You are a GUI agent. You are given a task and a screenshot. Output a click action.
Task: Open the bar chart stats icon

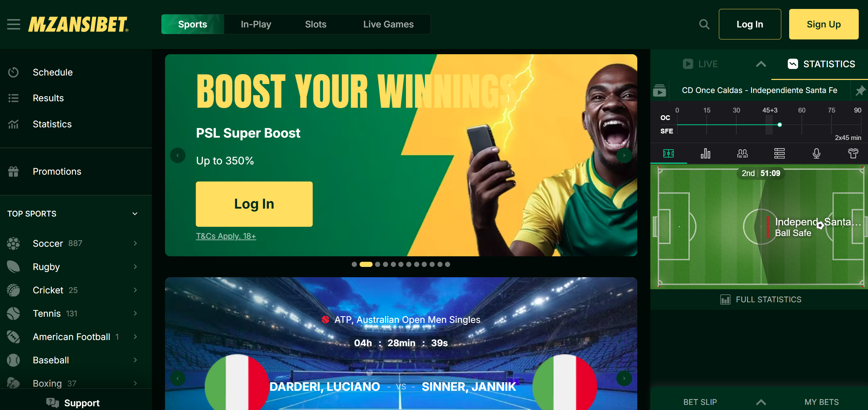(x=706, y=153)
